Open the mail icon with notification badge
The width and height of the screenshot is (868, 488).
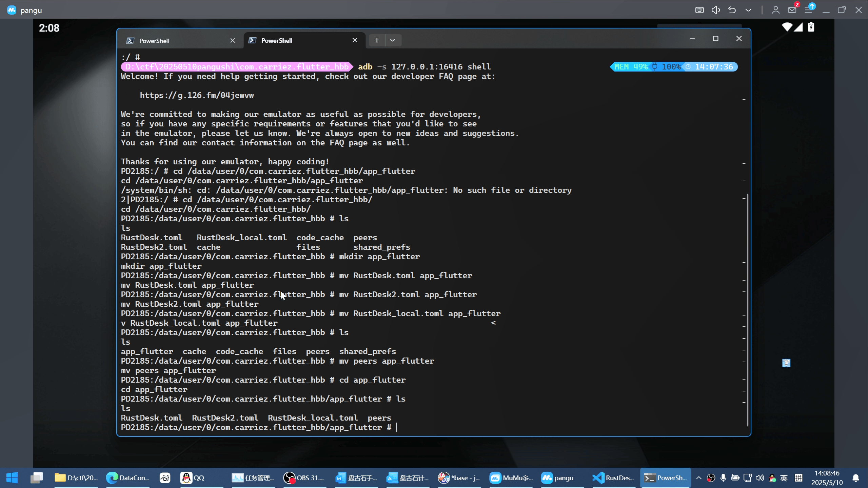coord(792,10)
